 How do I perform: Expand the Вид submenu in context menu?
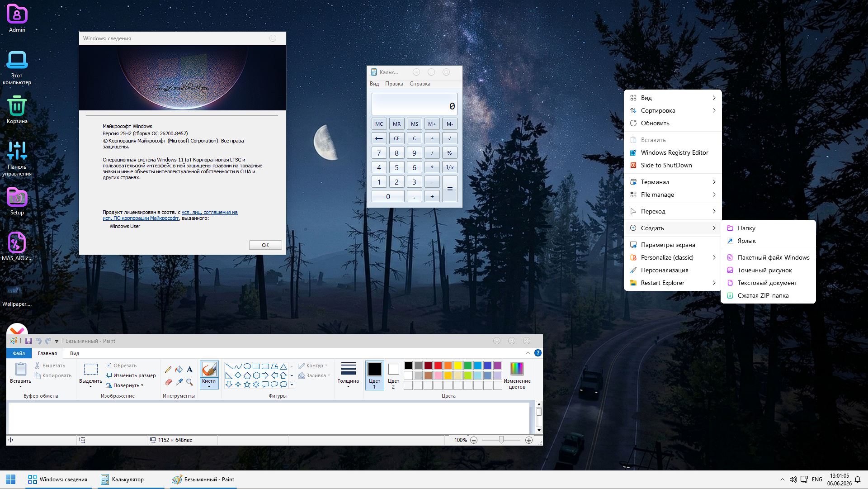673,98
